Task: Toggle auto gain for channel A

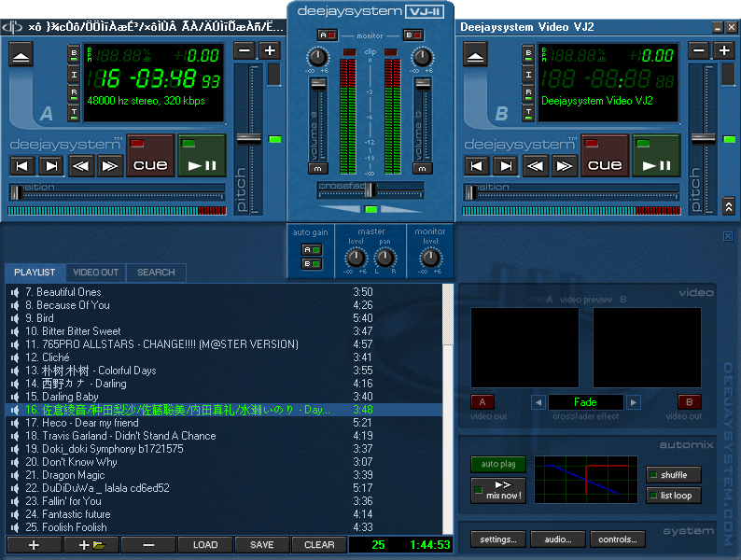Action: (x=311, y=250)
